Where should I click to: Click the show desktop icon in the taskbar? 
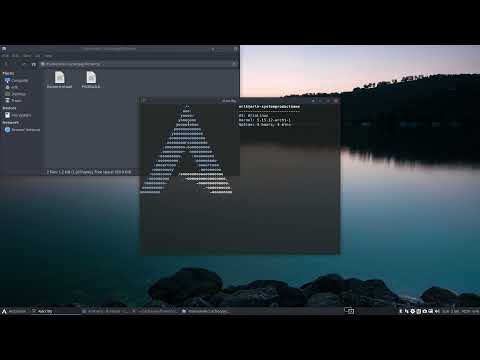click(349, 311)
